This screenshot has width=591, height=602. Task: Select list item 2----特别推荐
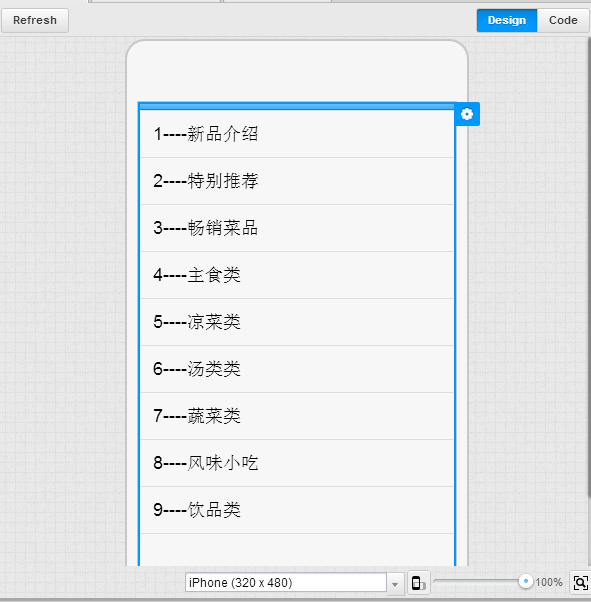[297, 181]
